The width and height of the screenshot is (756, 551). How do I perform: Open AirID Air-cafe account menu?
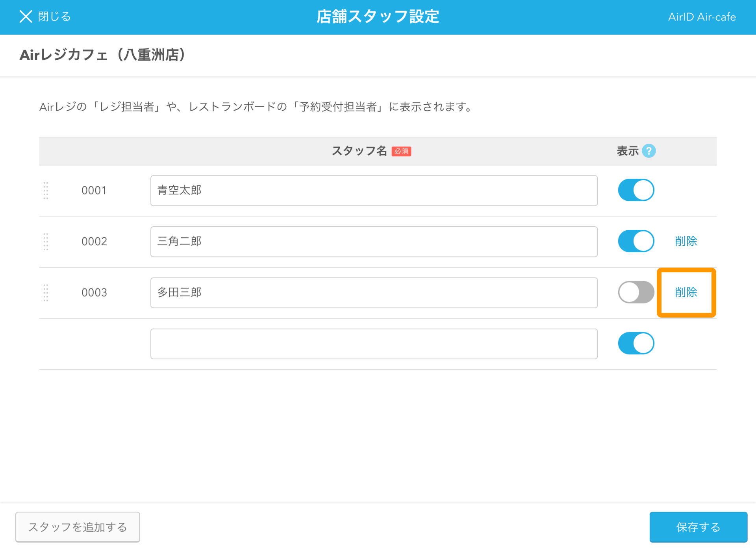point(702,17)
